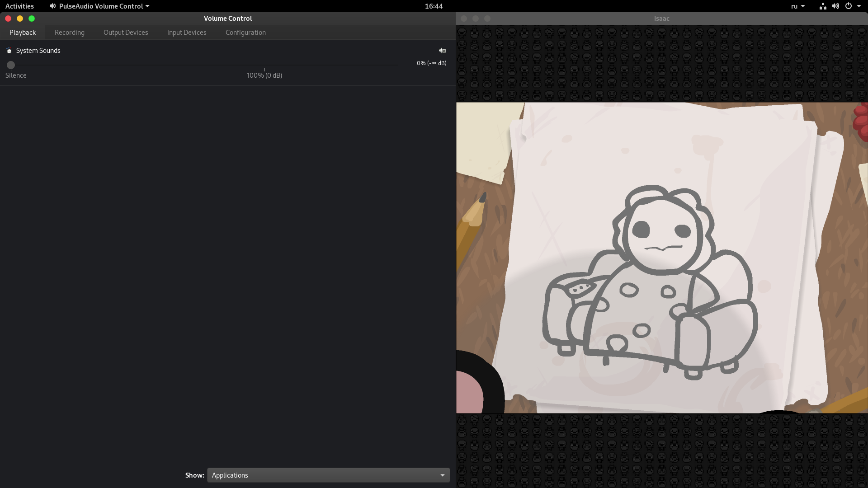Click the 100% (0 dB) slider mark
Image resolution: width=868 pixels, height=488 pixels.
coord(264,75)
